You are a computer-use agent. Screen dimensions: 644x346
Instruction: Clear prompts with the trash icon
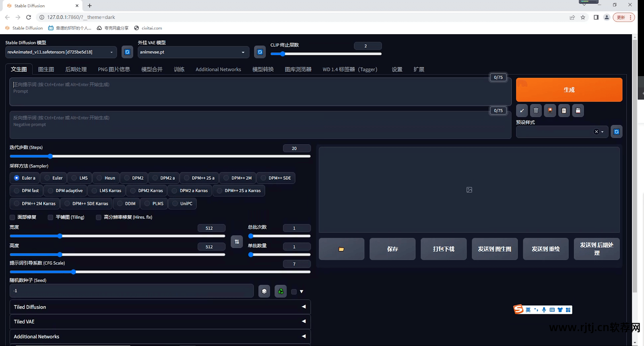[x=536, y=110]
